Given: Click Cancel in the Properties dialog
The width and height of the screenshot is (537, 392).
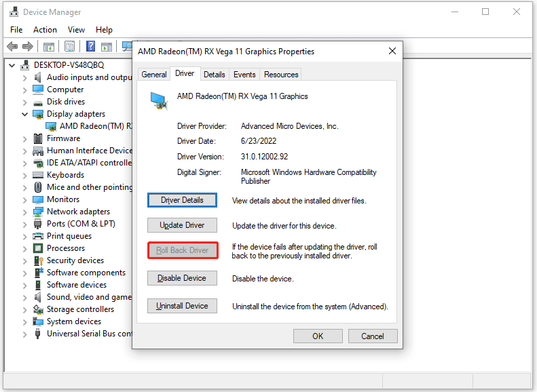Looking at the screenshot, I should click(x=373, y=336).
